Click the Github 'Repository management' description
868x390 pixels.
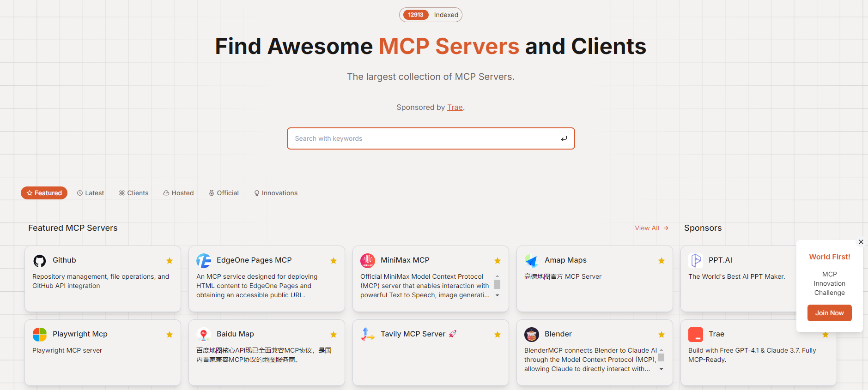[x=101, y=281]
